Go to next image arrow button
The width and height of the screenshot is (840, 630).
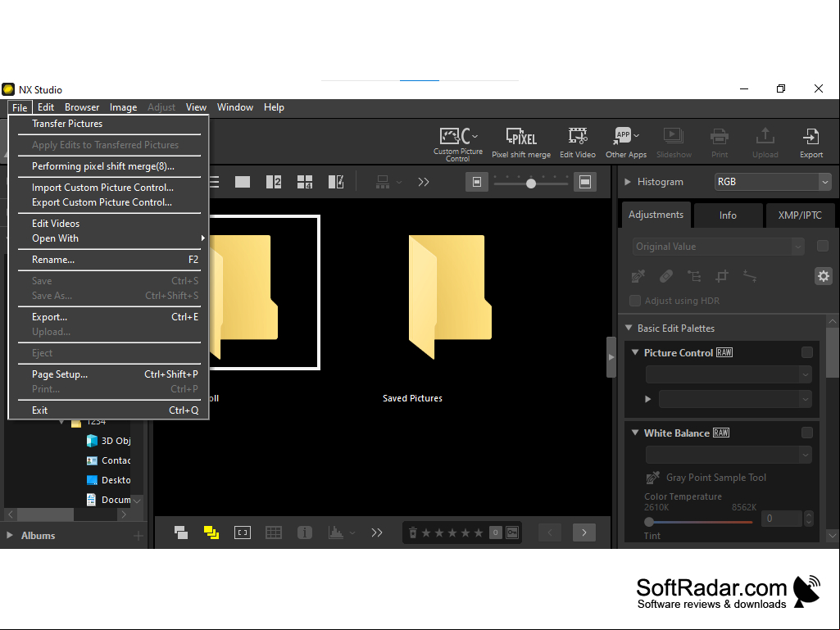click(584, 533)
